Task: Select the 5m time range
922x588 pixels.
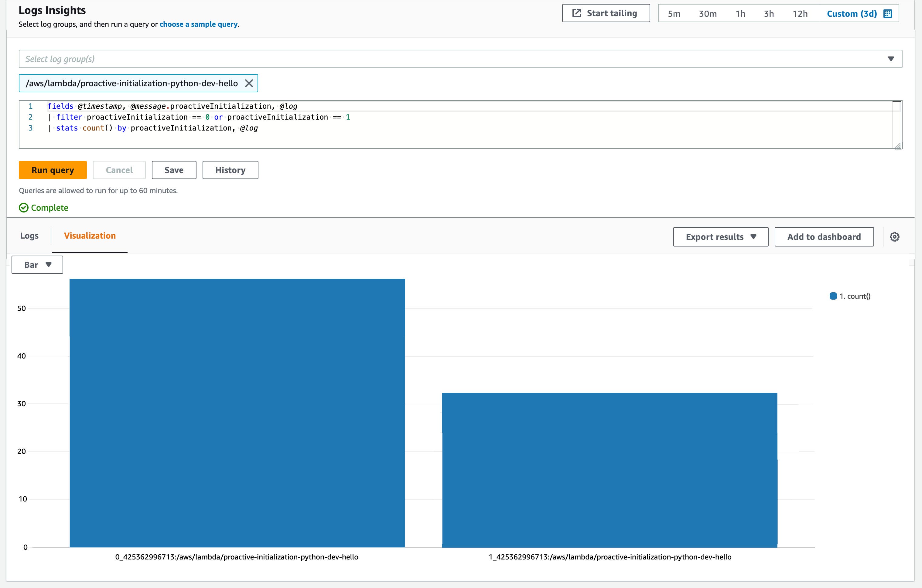Action: coord(674,13)
